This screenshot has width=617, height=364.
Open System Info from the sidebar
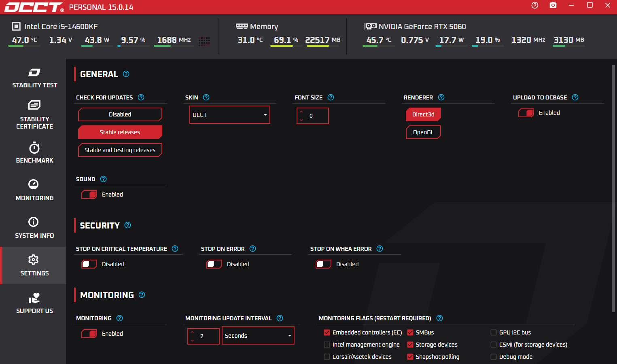[34, 228]
